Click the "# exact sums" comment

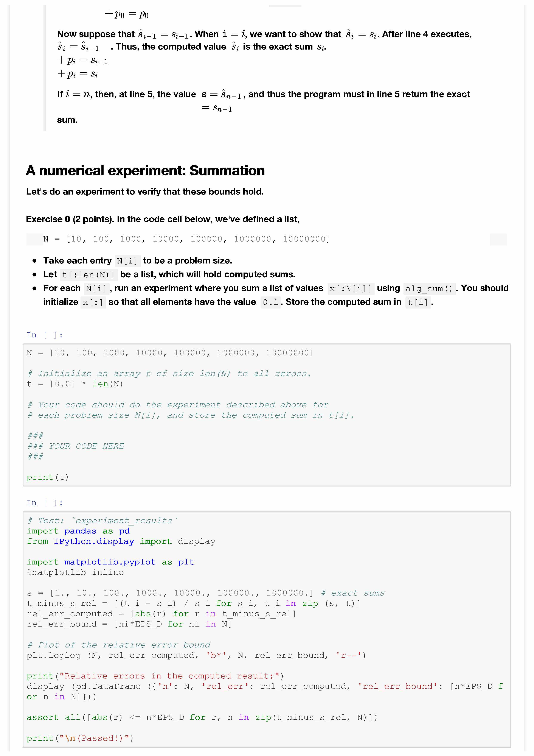353,593
